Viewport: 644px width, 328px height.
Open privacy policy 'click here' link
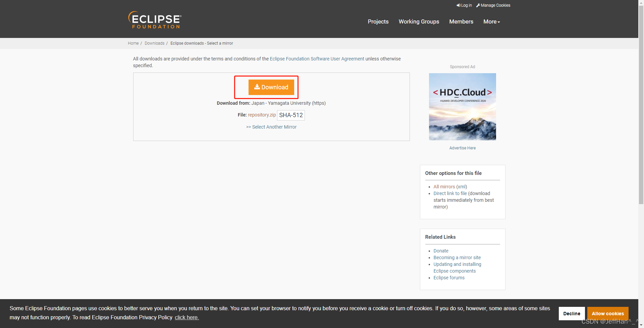pos(187,318)
